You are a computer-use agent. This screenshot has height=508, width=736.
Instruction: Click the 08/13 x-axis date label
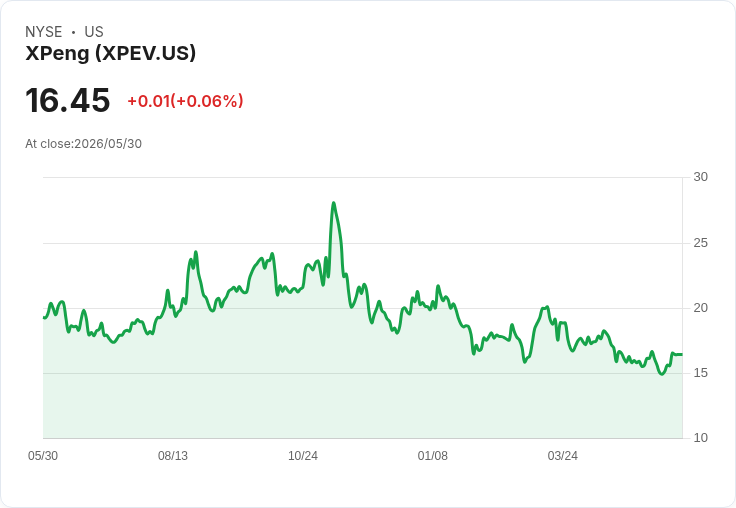click(x=173, y=456)
